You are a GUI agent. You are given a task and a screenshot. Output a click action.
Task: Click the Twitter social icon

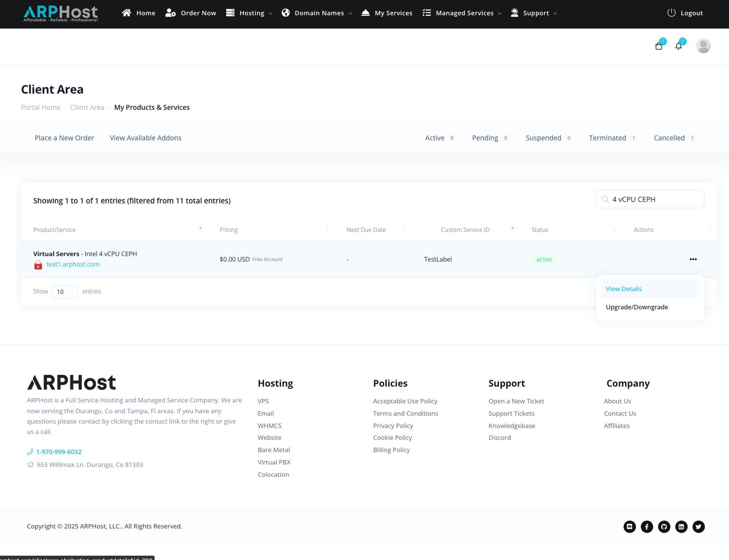coord(698,527)
